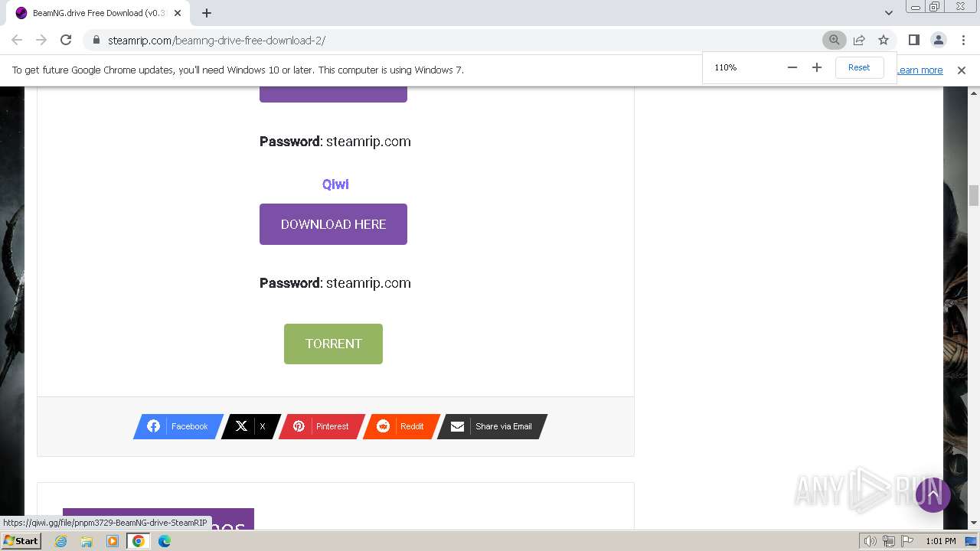Open Microsoft Edge from taskbar
Screen dimensions: 980x551
tap(165, 540)
